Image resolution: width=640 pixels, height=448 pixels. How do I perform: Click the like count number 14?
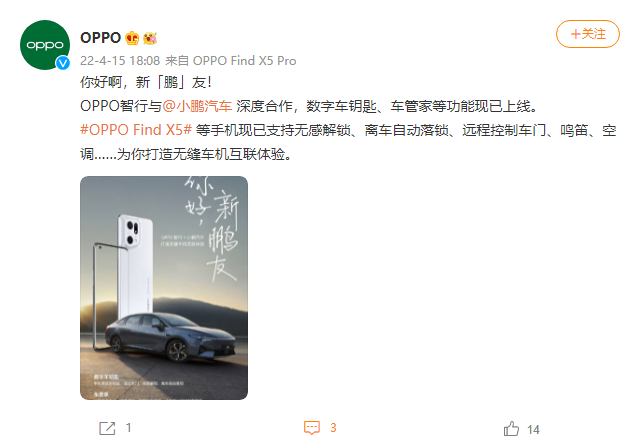point(533,430)
